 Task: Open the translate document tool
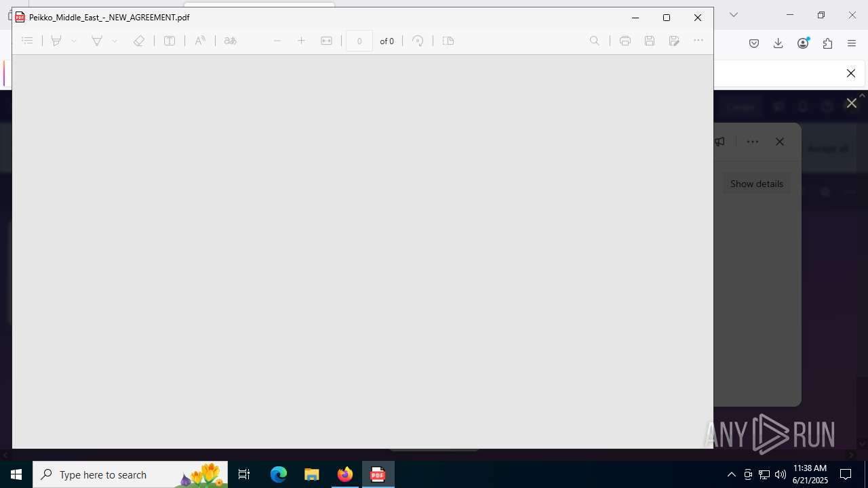pyautogui.click(x=231, y=41)
